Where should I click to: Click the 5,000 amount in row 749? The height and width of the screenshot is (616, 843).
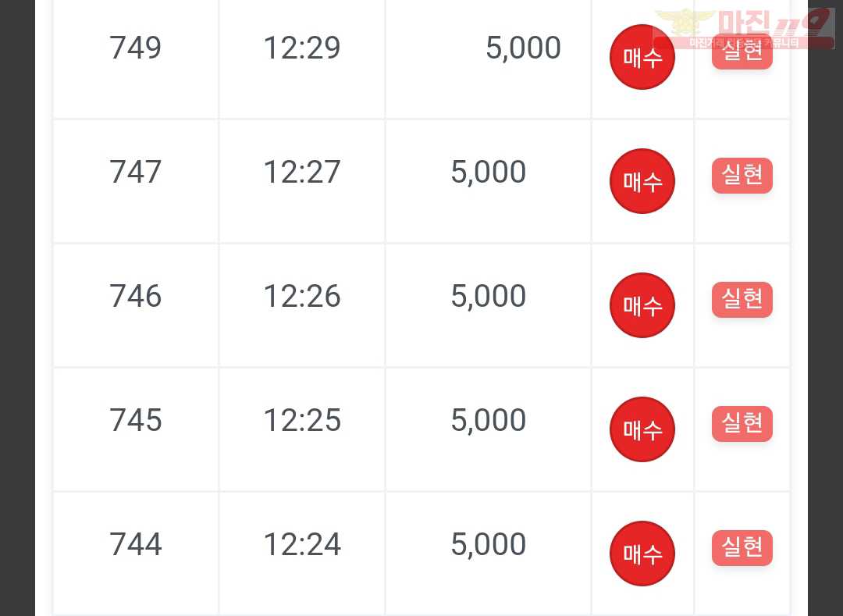[523, 48]
